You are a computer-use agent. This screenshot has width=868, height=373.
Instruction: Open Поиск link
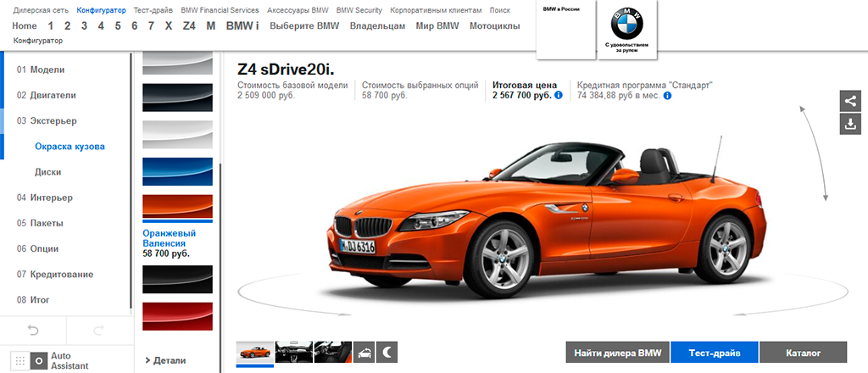pyautogui.click(x=500, y=10)
